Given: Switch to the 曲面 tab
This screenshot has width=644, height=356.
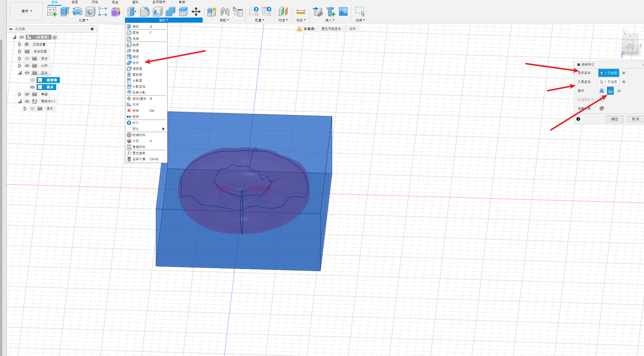Looking at the screenshot, I should (x=74, y=2).
